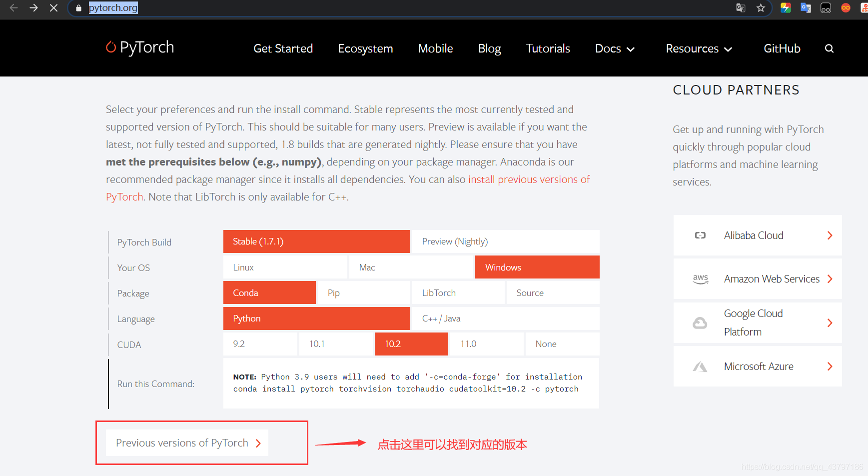
Task: Choose Windows as your OS
Action: tap(537, 267)
